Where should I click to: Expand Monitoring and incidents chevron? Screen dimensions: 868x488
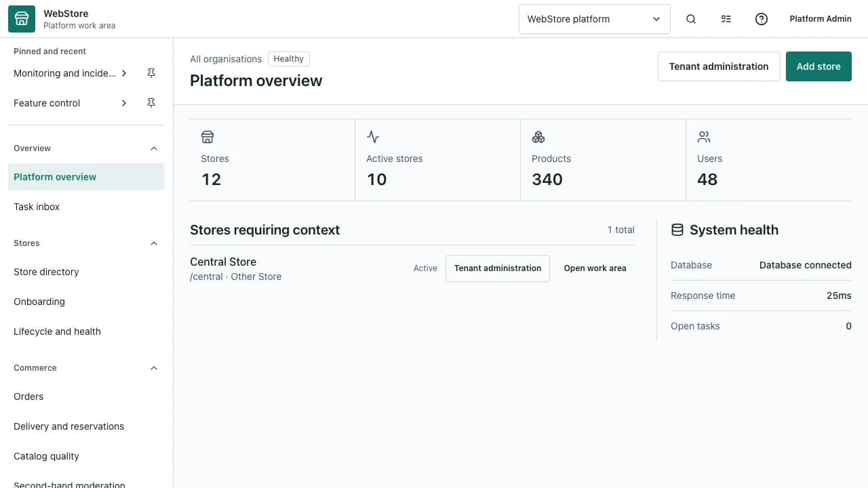click(124, 73)
